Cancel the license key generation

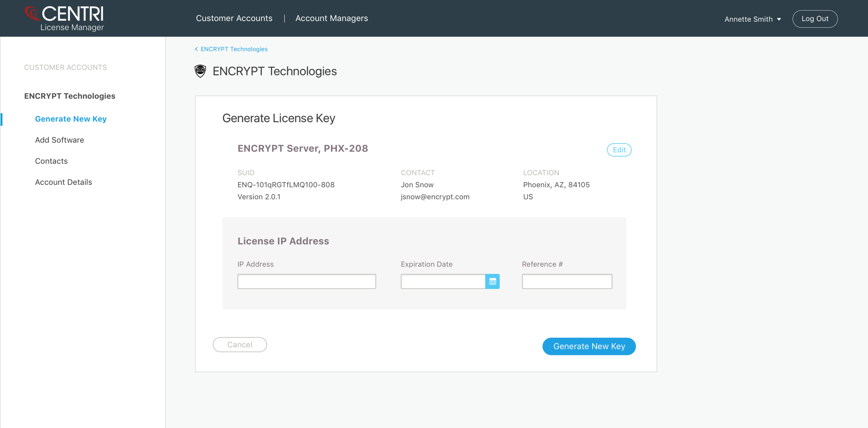tap(240, 345)
